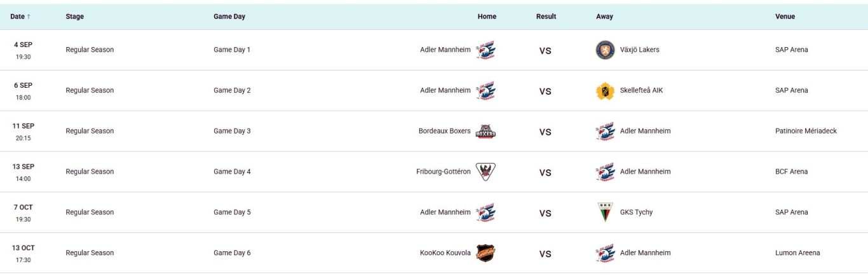Click Adler Mannheim away logo in Game Day 6
The width and height of the screenshot is (868, 278).
[x=605, y=253]
